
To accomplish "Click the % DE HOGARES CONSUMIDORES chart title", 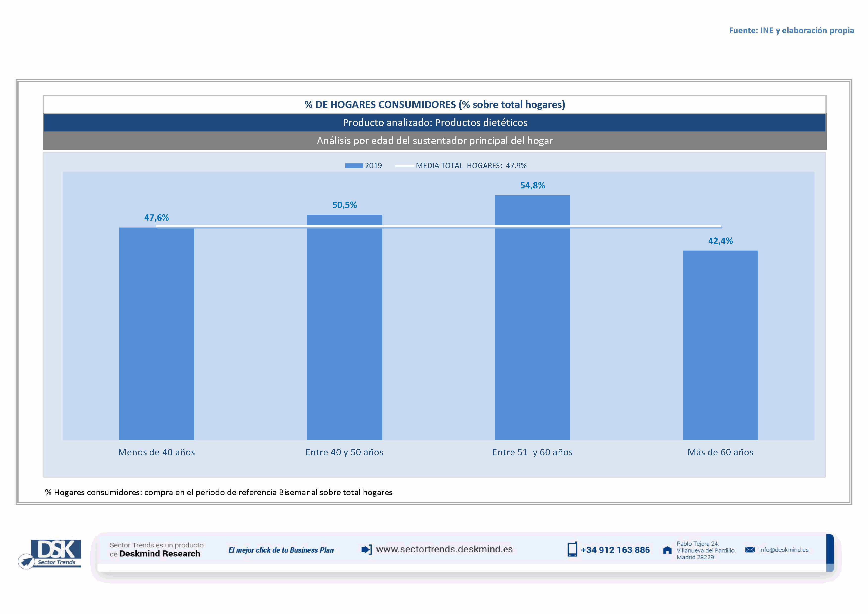I will point(435,105).
